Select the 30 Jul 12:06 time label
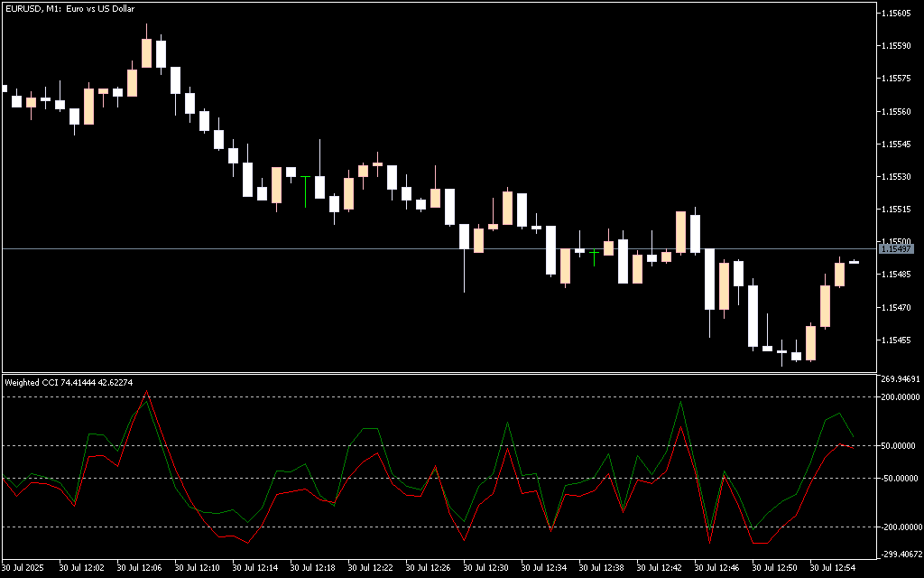This screenshot has width=924, height=578. (140, 568)
